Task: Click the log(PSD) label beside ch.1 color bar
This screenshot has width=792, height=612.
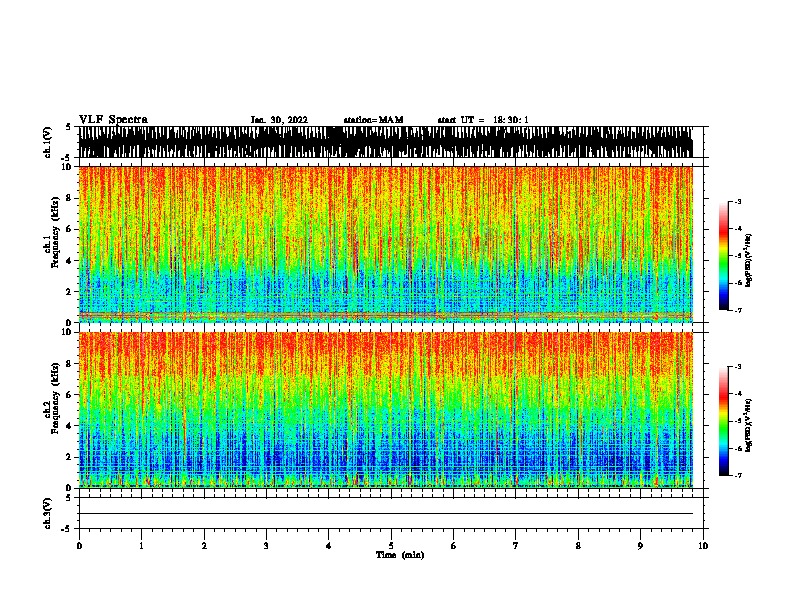Action: [749, 260]
